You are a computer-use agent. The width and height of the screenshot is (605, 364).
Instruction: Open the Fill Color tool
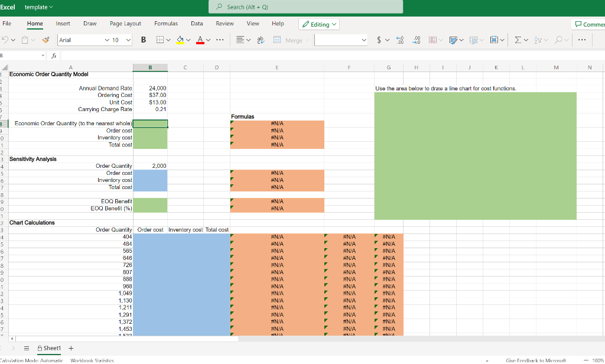pos(180,40)
